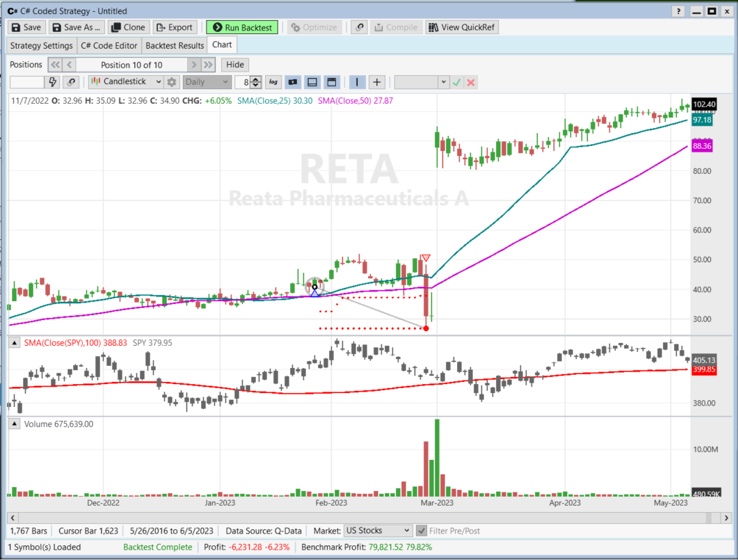This screenshot has width=738, height=560.
Task: Run the backtest
Action: [242, 27]
